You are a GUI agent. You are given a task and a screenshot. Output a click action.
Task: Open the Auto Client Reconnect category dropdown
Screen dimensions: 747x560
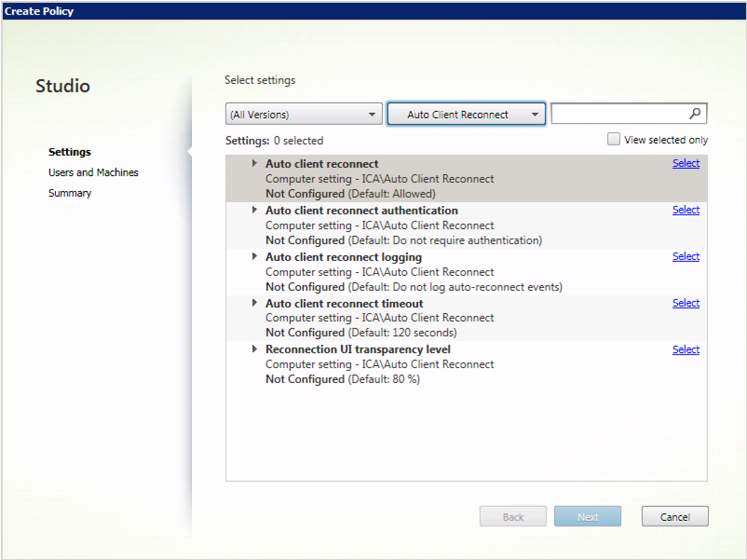(466, 114)
